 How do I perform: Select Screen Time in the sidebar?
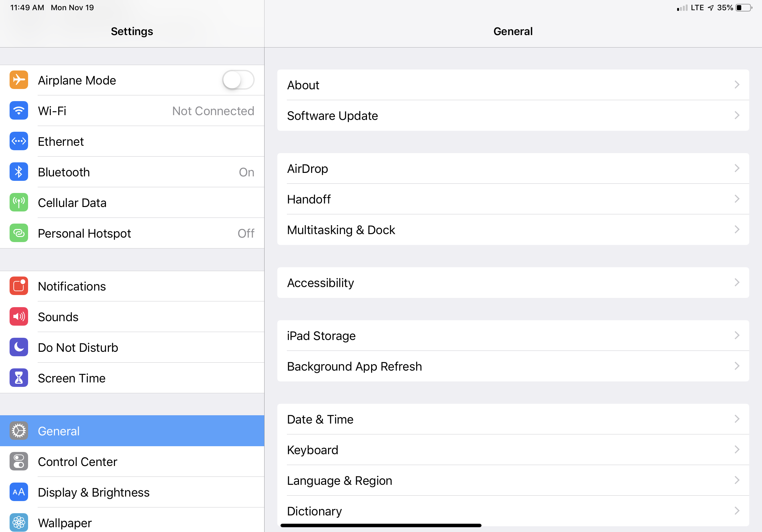pyautogui.click(x=132, y=378)
